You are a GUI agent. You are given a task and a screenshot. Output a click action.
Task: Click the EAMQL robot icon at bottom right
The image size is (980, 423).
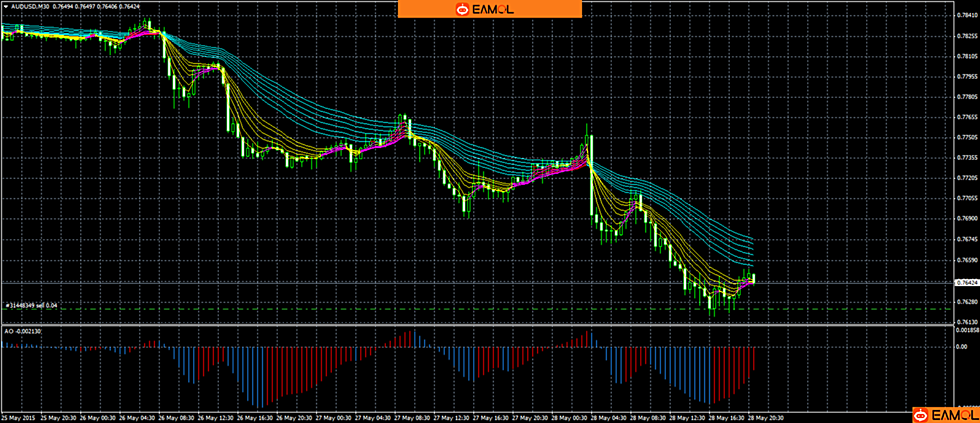click(920, 415)
